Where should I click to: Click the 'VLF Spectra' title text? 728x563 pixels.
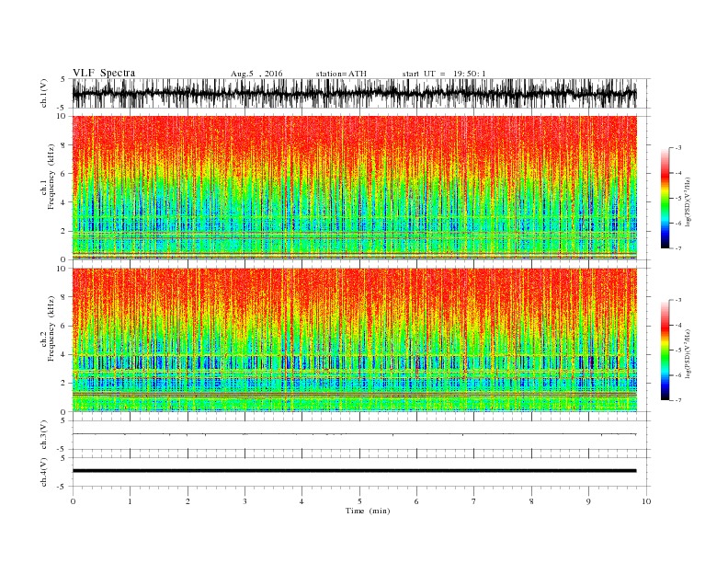[104, 73]
